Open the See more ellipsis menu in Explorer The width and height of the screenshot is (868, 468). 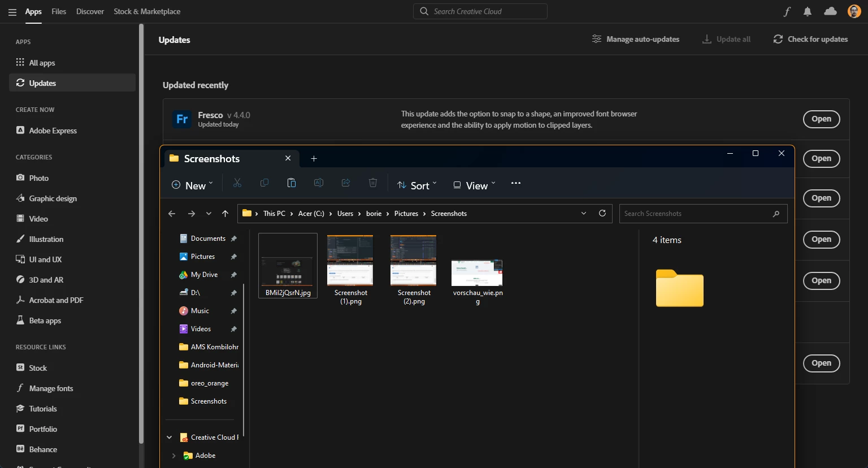[x=515, y=183]
